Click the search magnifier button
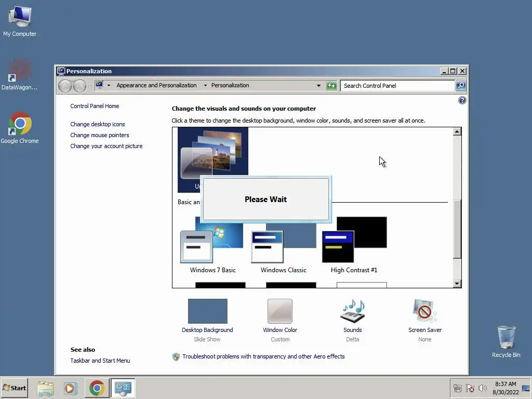532x399 pixels. coord(461,86)
